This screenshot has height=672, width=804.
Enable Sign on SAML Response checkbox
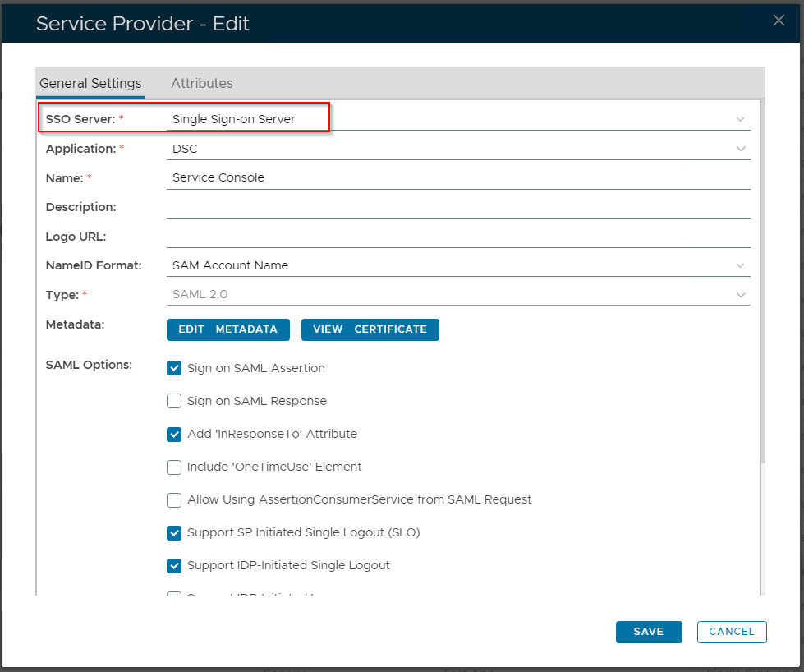[x=174, y=401]
